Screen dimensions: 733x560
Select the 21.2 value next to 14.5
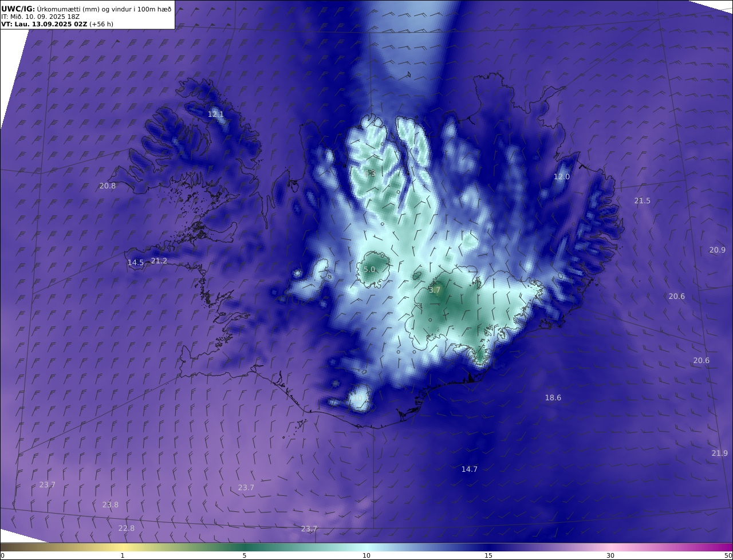pyautogui.click(x=159, y=261)
